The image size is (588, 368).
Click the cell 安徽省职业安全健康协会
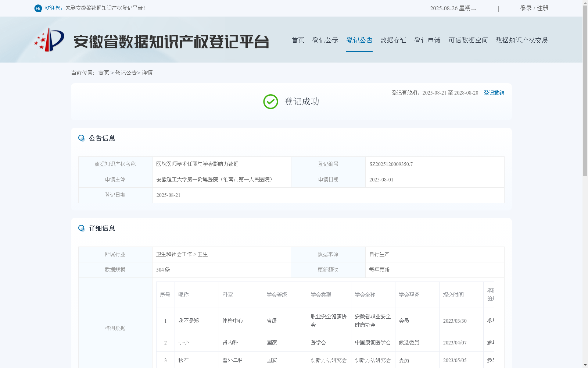(x=373, y=321)
